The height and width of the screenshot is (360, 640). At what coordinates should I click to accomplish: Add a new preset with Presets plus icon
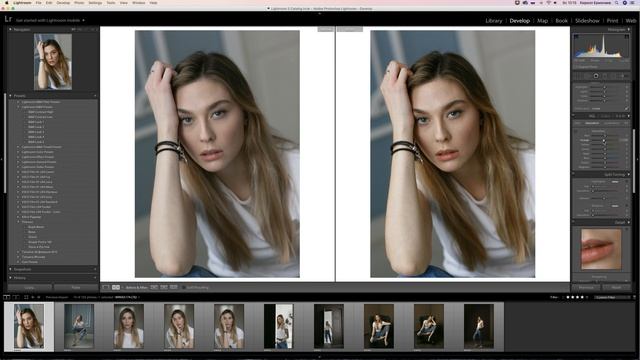click(x=95, y=96)
